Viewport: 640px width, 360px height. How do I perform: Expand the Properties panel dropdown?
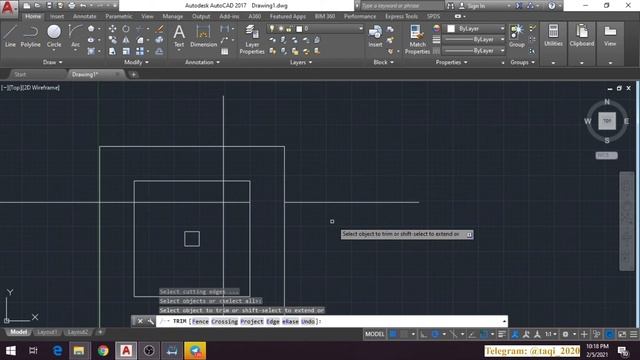click(451, 62)
